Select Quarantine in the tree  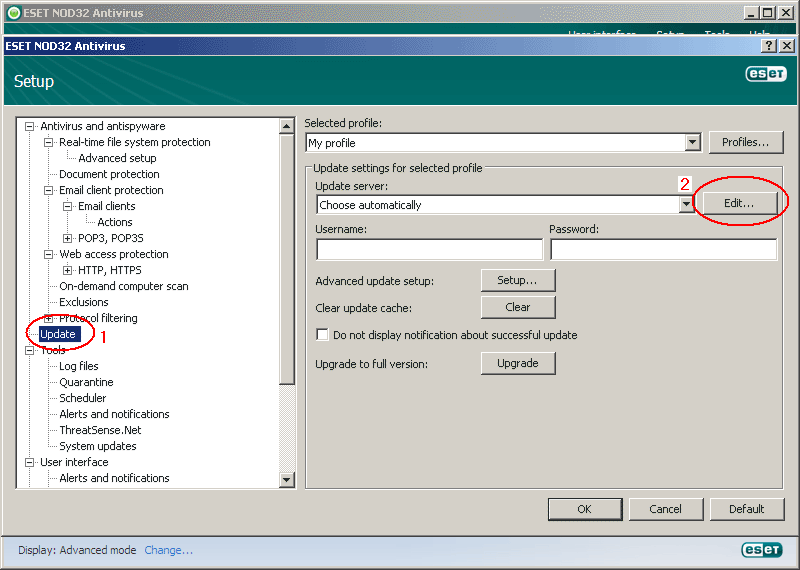[86, 382]
